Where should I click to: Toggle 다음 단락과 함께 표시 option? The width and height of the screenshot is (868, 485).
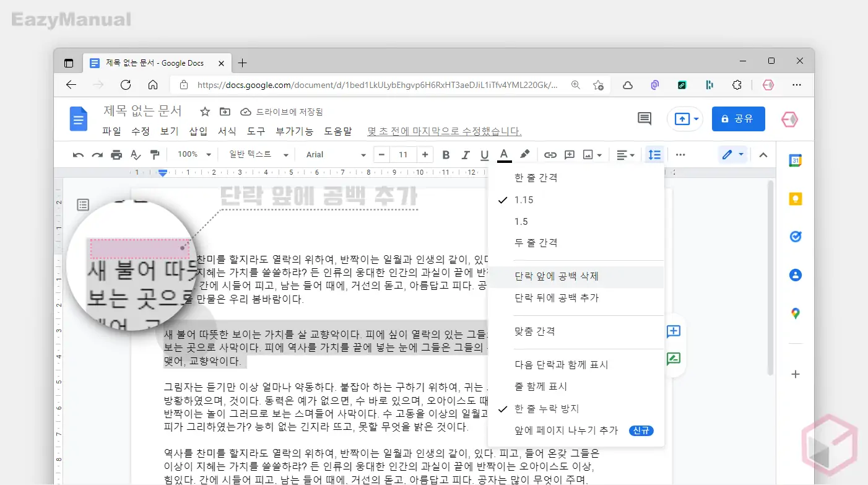[576, 365]
